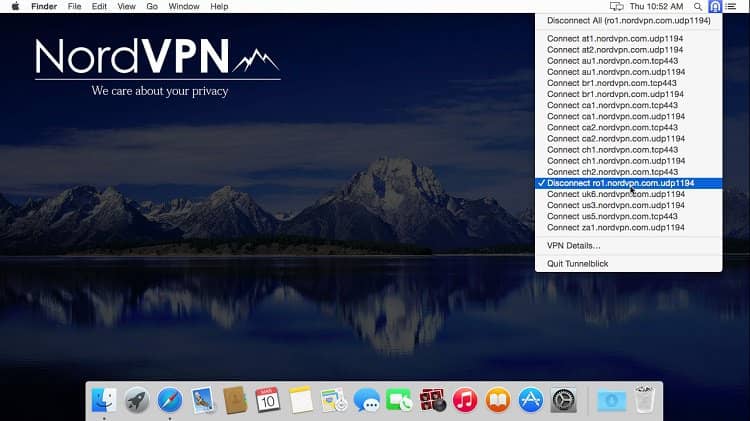Open iTunes music icon in Dock
The width and height of the screenshot is (750, 421).
465,400
